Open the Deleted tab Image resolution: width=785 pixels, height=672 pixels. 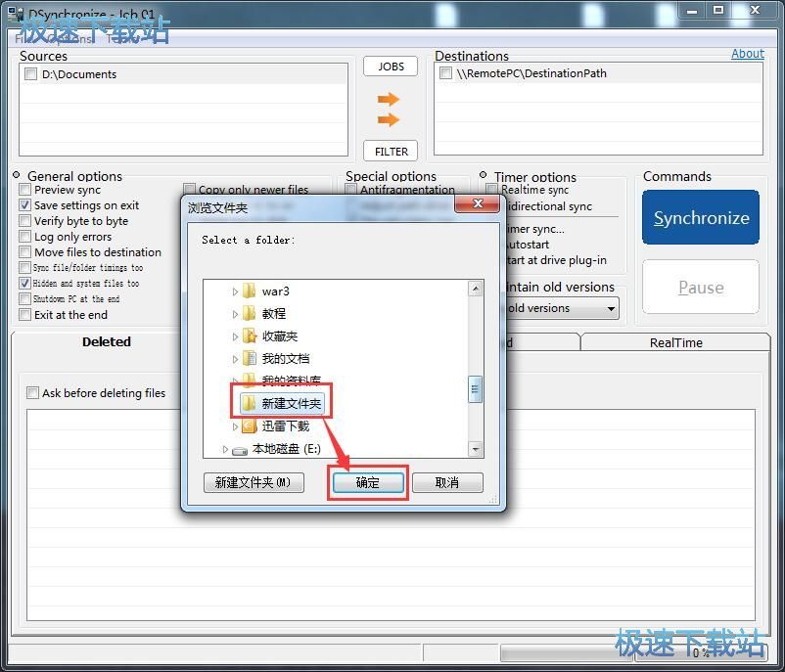(x=106, y=342)
